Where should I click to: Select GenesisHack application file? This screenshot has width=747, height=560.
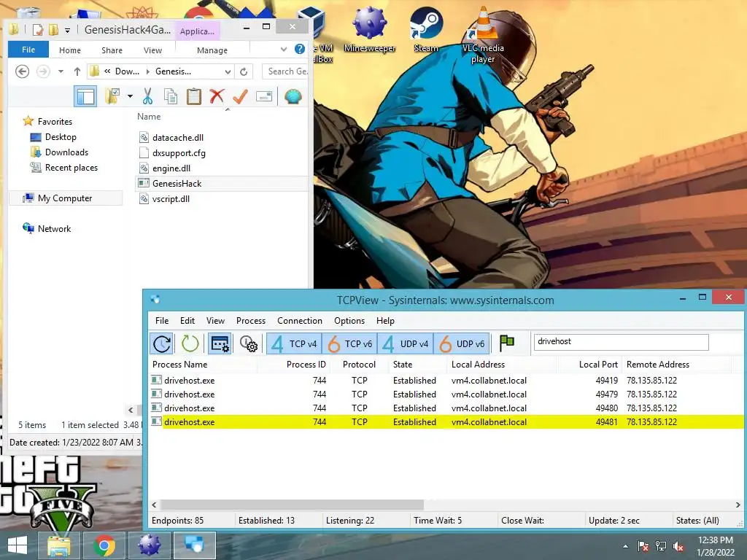click(x=222, y=183)
